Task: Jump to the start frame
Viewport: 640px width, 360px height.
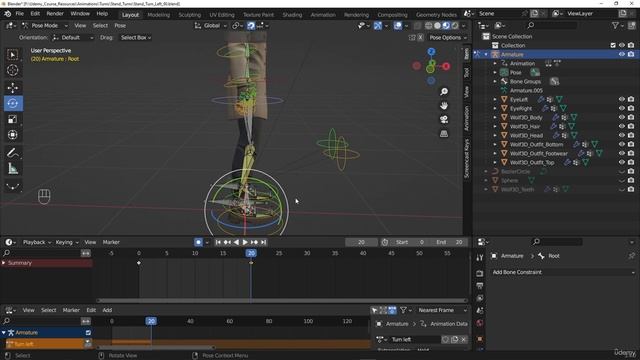Action: point(218,242)
